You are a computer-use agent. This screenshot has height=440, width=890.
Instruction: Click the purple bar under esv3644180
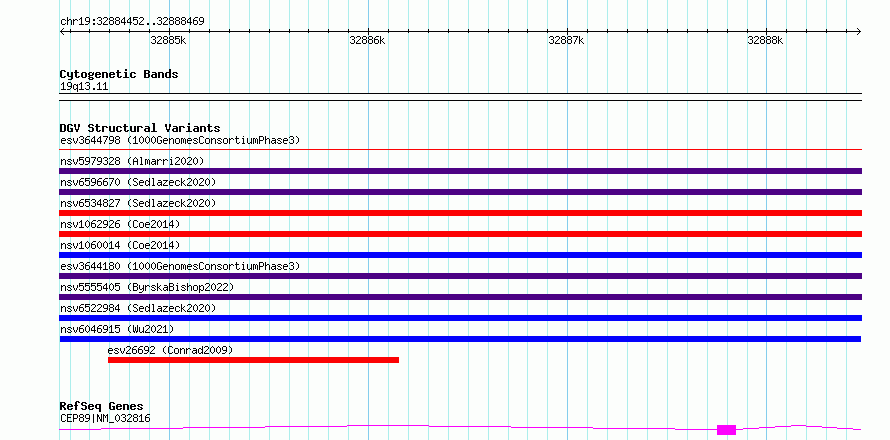(461, 276)
